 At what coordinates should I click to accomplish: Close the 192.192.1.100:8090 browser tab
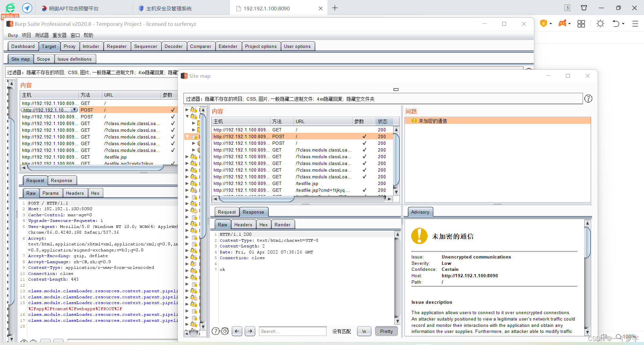coord(321,8)
